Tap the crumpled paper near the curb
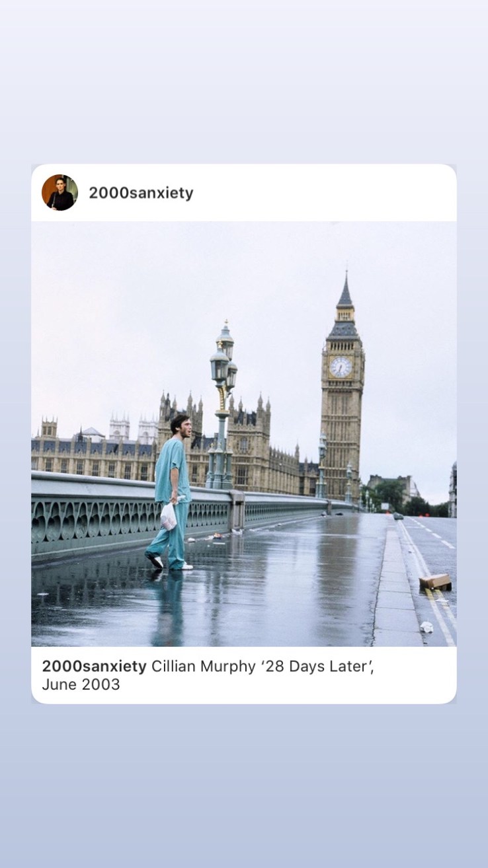This screenshot has width=488, height=868. [427, 626]
